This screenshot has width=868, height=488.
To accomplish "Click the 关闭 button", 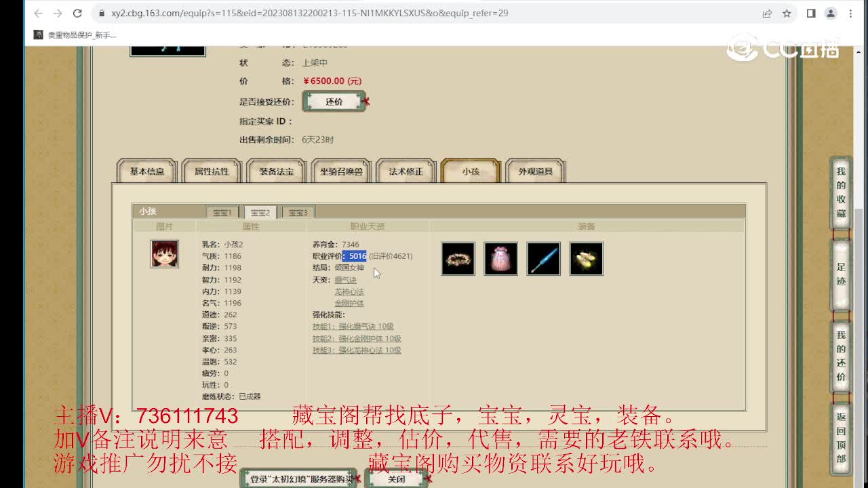I will coord(396,479).
